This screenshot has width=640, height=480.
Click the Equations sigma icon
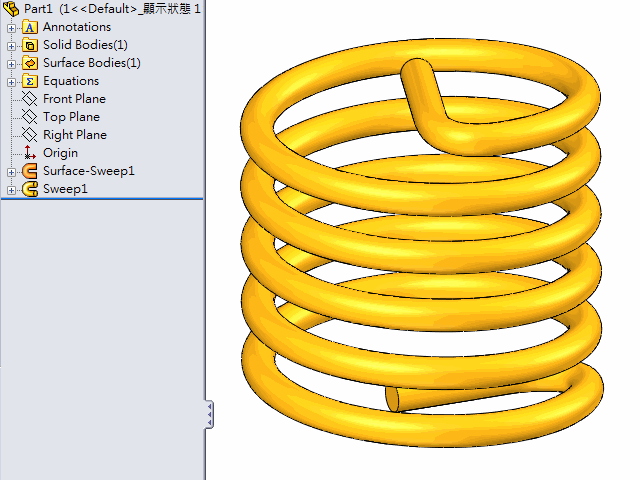[30, 81]
